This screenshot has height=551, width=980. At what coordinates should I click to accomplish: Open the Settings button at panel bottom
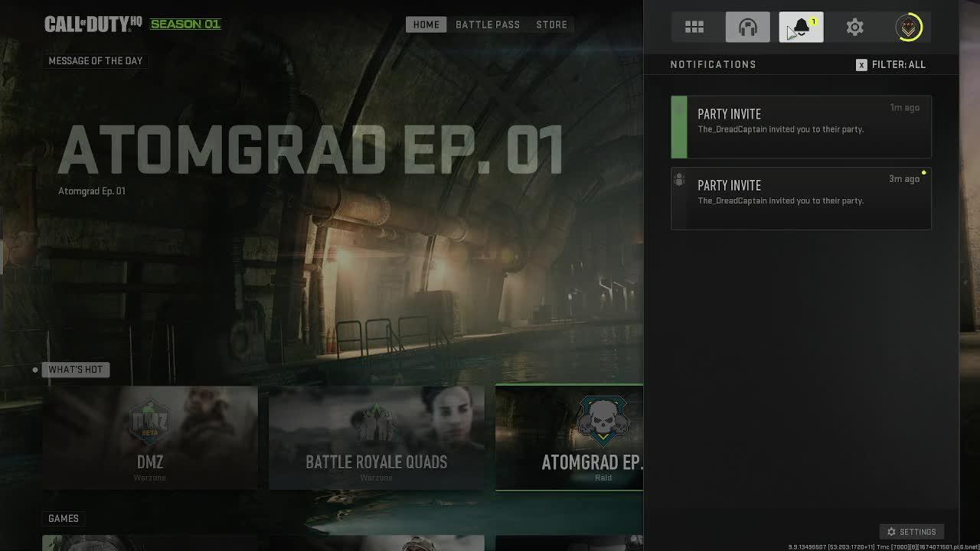click(911, 532)
